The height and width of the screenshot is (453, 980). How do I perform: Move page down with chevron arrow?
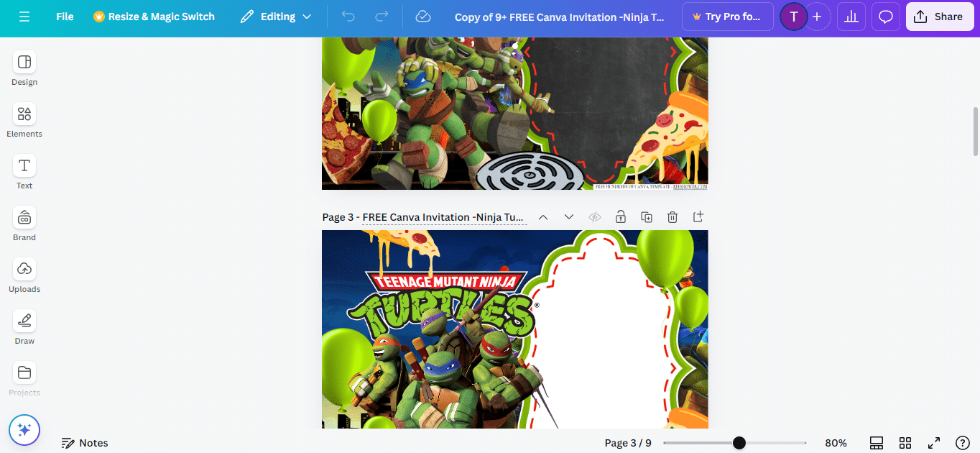coord(569,217)
